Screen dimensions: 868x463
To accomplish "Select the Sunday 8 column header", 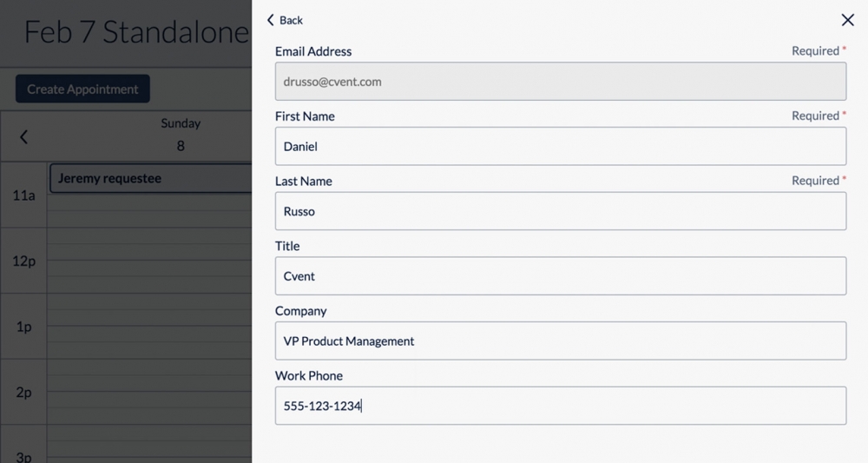I will pyautogui.click(x=181, y=135).
